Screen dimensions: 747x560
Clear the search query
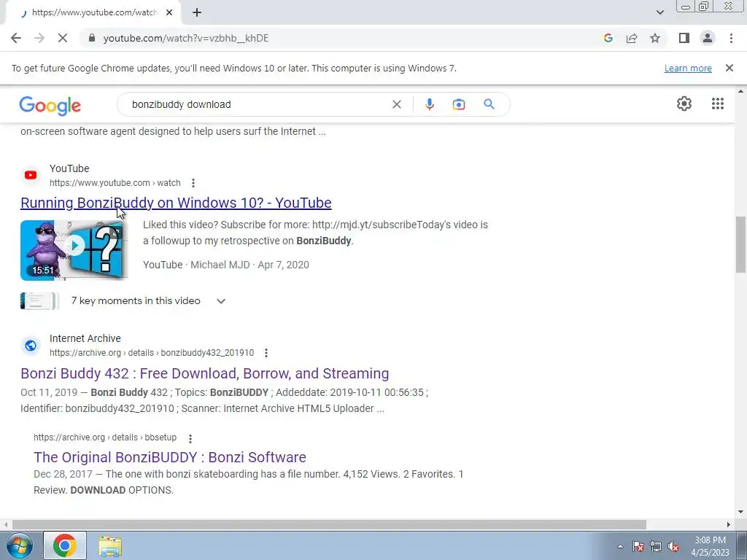(x=396, y=104)
